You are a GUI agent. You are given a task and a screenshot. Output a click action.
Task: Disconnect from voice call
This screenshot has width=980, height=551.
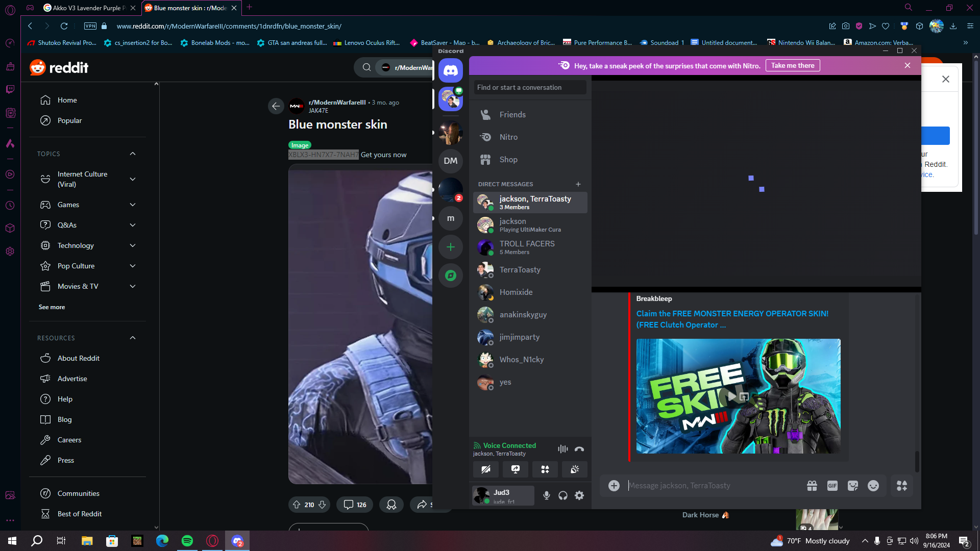click(579, 449)
